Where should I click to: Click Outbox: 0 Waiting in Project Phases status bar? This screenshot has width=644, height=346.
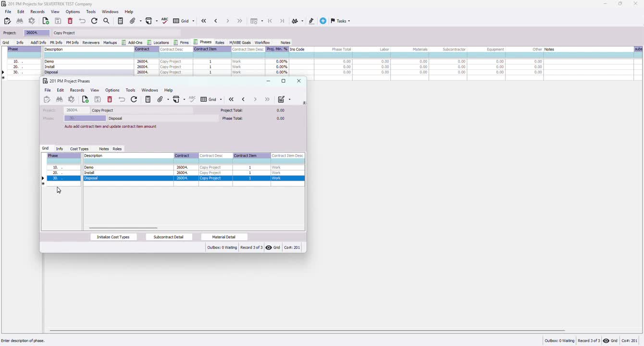click(222, 248)
